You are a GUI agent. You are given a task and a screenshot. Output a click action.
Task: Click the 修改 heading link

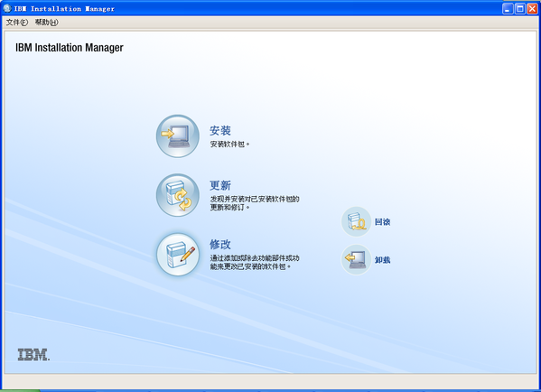coord(220,244)
